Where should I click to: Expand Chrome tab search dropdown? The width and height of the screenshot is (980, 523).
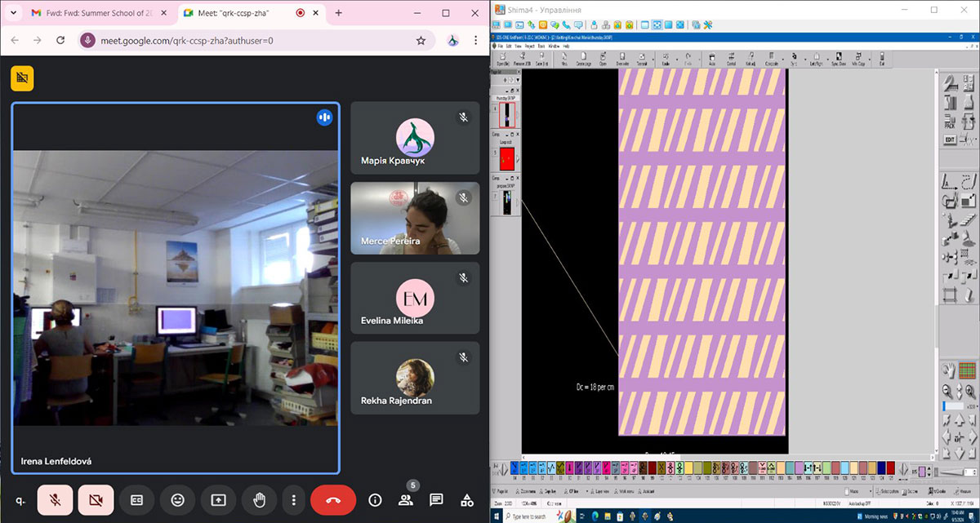click(x=13, y=13)
